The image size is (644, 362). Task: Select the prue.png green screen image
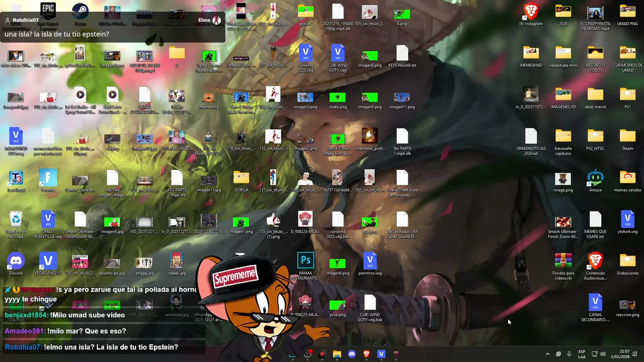(338, 306)
